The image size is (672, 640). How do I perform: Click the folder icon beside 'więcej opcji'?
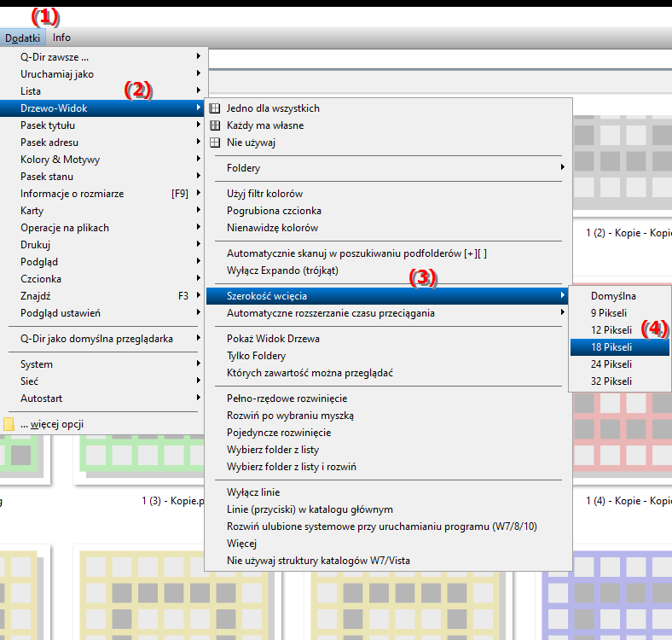pos(9,424)
